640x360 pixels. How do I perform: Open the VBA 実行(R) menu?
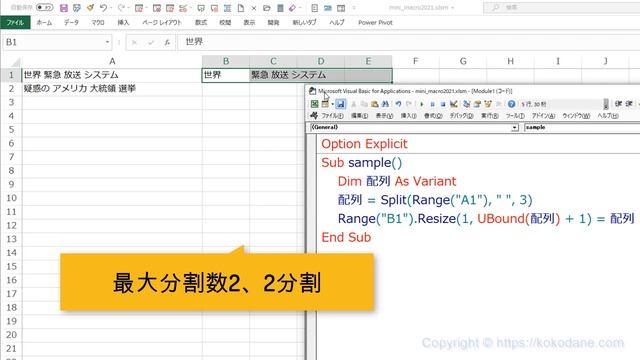489,116
